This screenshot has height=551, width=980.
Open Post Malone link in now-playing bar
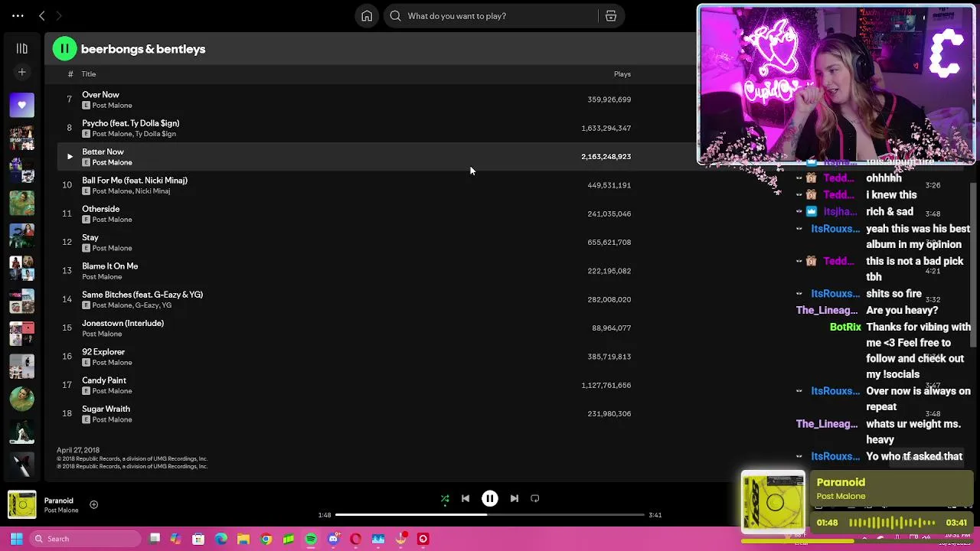coord(61,510)
